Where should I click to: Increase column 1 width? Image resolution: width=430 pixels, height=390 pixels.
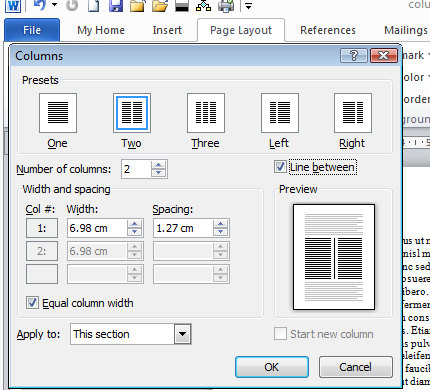134,224
